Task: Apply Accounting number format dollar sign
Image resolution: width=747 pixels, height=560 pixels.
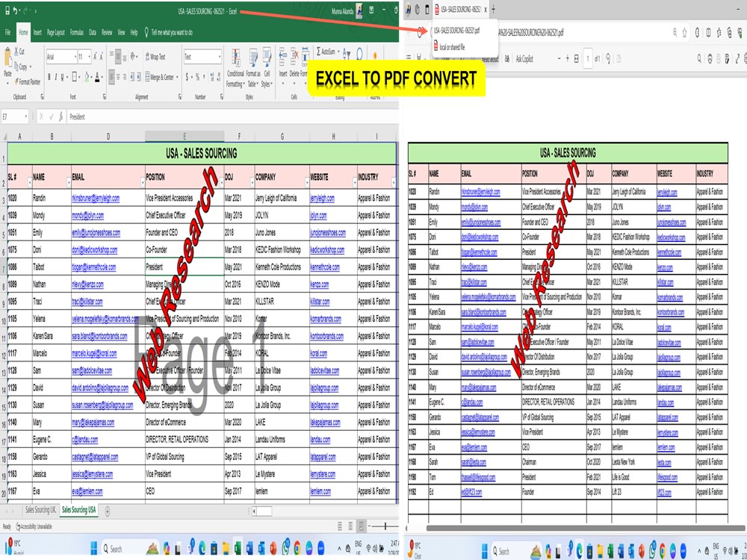Action: [188, 77]
